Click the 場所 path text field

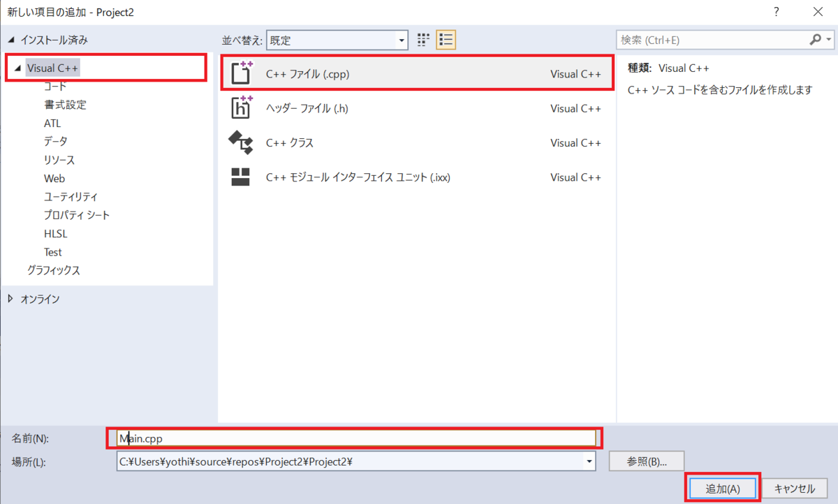pos(351,461)
